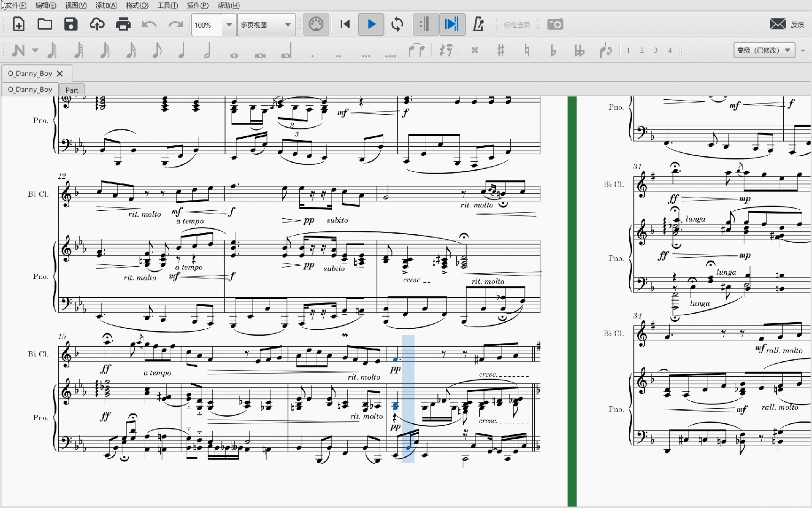Screen dimensions: 812x508
Task: Apply the sharp accidental
Action: tap(501, 50)
